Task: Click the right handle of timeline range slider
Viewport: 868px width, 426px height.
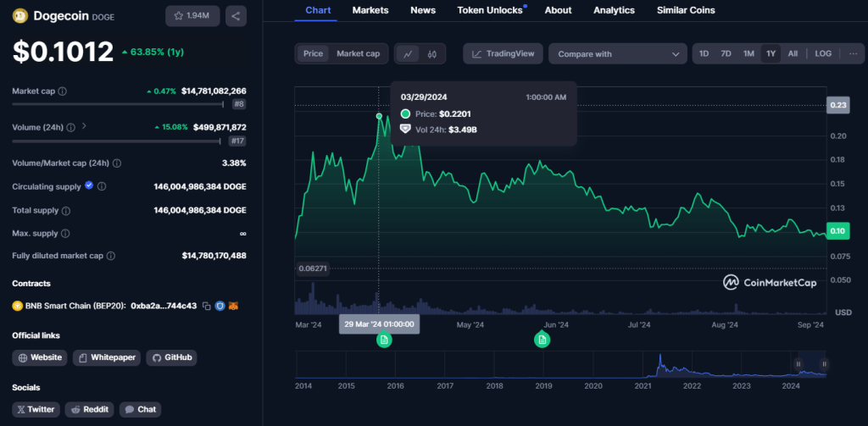Action: pyautogui.click(x=822, y=364)
